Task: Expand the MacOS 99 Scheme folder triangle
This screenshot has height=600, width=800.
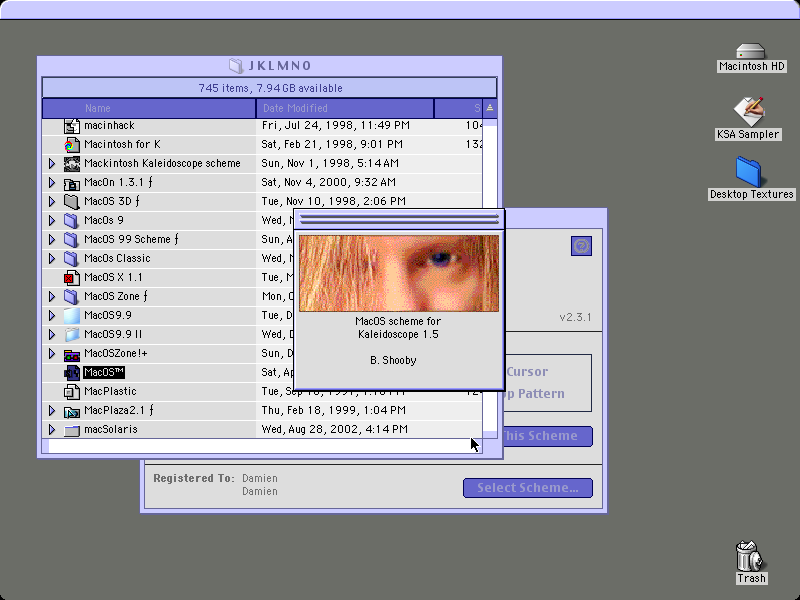Action: [52, 239]
